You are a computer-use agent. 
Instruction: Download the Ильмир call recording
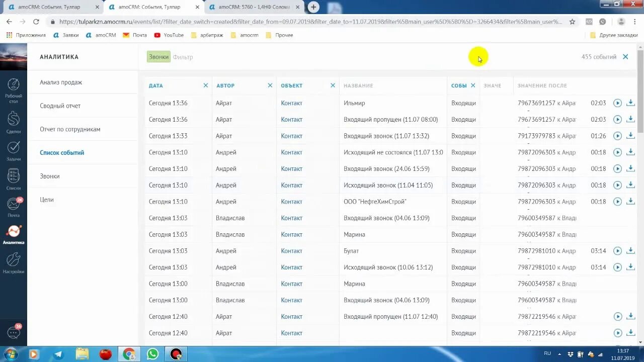630,103
